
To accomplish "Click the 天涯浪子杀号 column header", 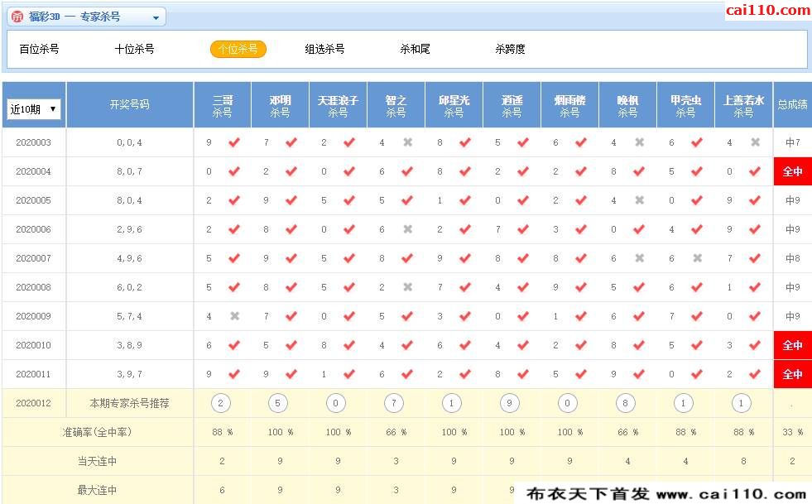I will (339, 105).
